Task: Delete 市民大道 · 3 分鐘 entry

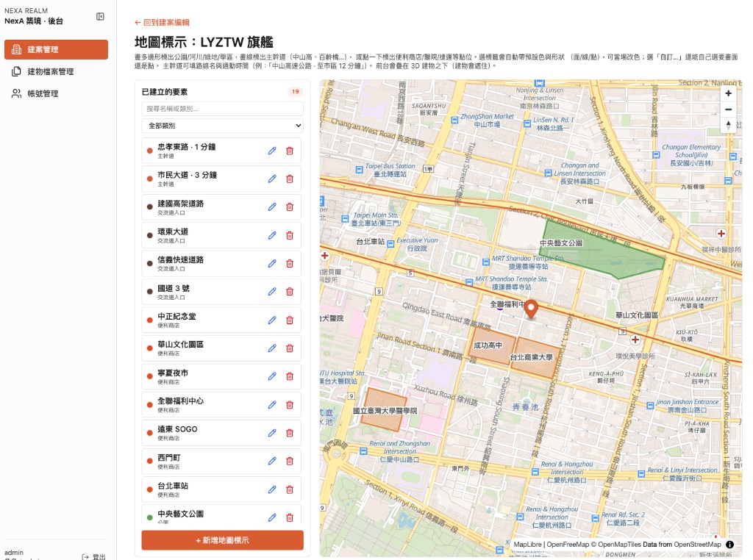Action: click(290, 179)
